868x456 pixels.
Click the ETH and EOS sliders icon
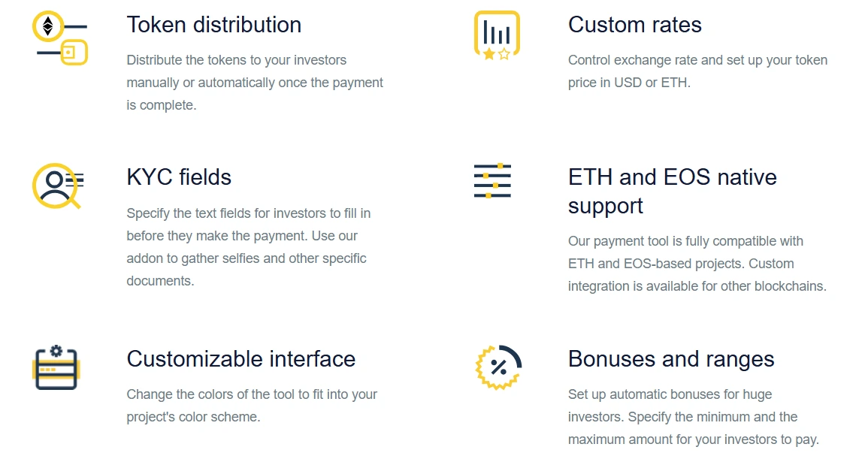pos(492,181)
